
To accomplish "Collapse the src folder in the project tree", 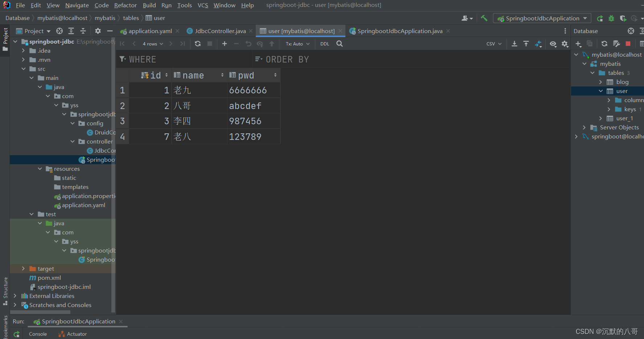I will click(x=24, y=69).
